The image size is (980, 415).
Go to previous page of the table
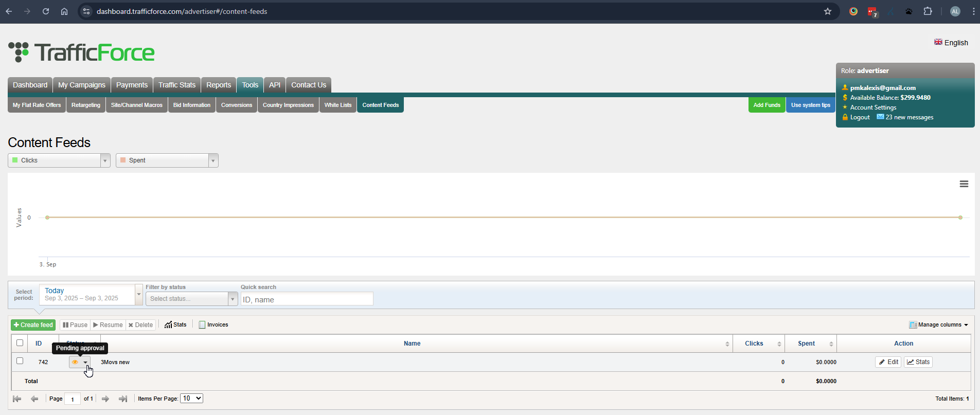coord(34,399)
